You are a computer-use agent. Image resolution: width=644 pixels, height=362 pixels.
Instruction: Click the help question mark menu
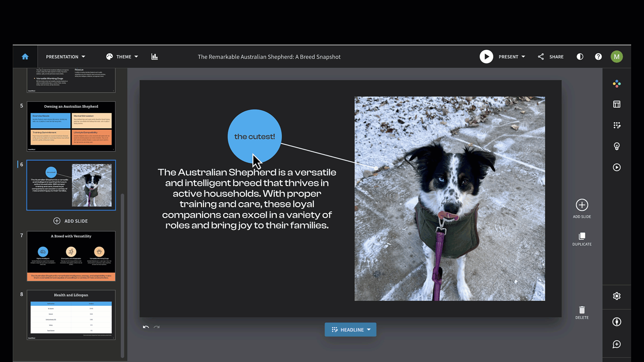[598, 56]
